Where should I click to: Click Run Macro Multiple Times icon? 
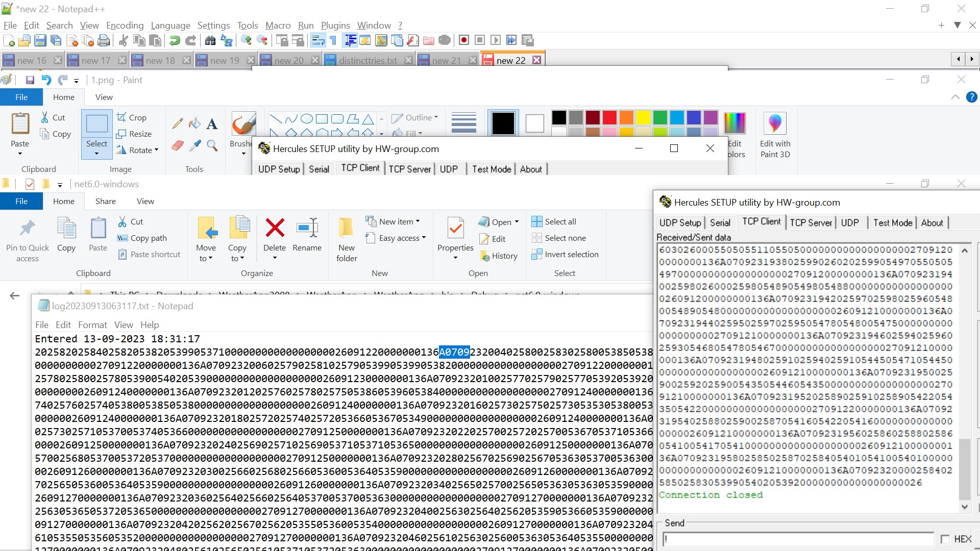coord(511,40)
